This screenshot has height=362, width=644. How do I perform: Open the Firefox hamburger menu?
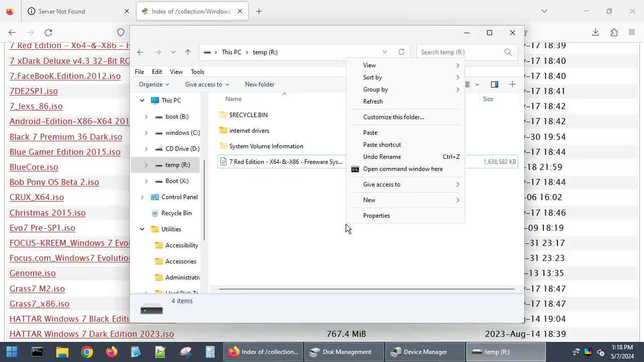[632, 33]
